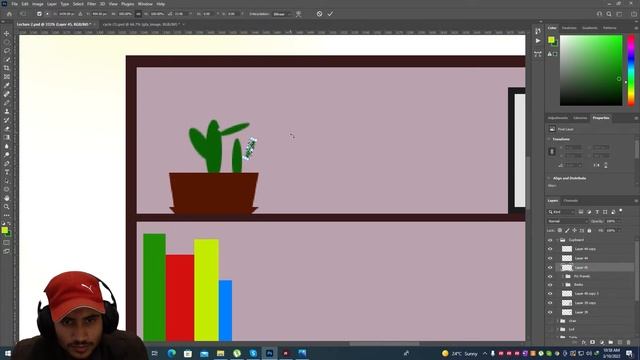Toggle visibility of Books group
640x360 pixels.
click(550, 284)
